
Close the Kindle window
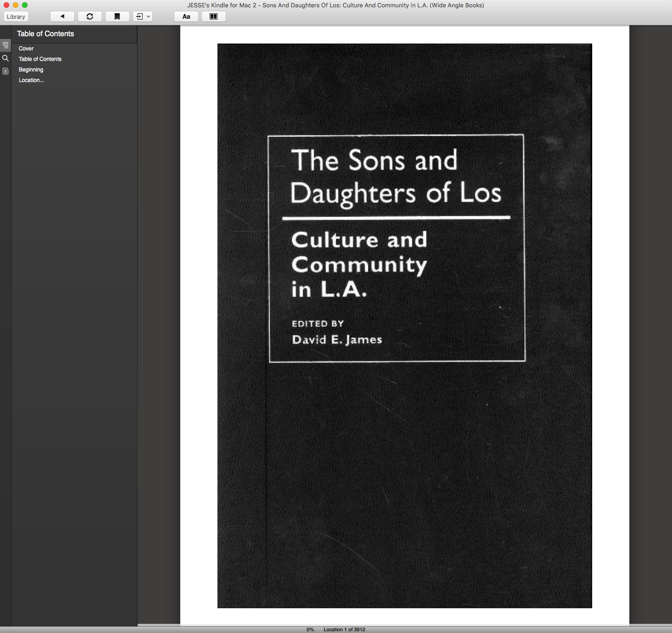(6, 5)
